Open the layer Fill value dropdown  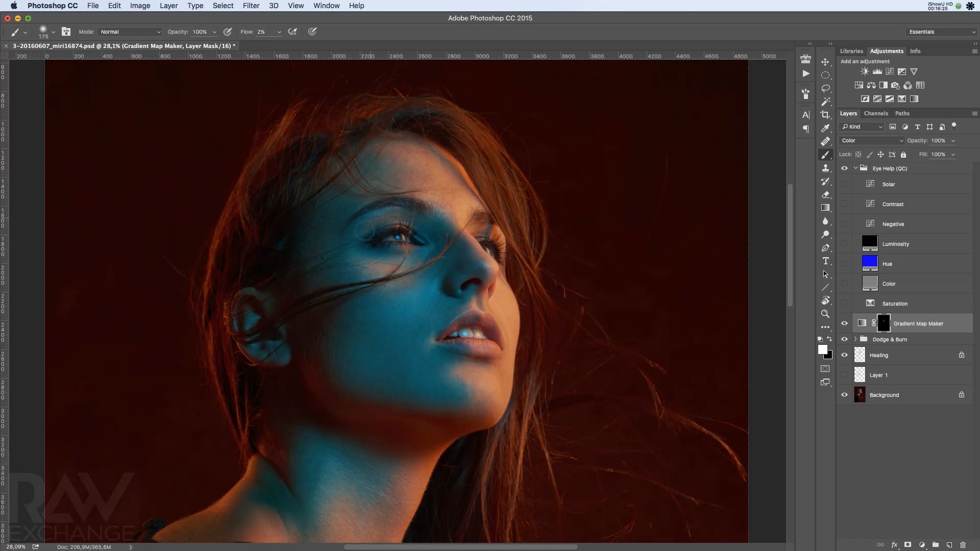click(x=953, y=155)
